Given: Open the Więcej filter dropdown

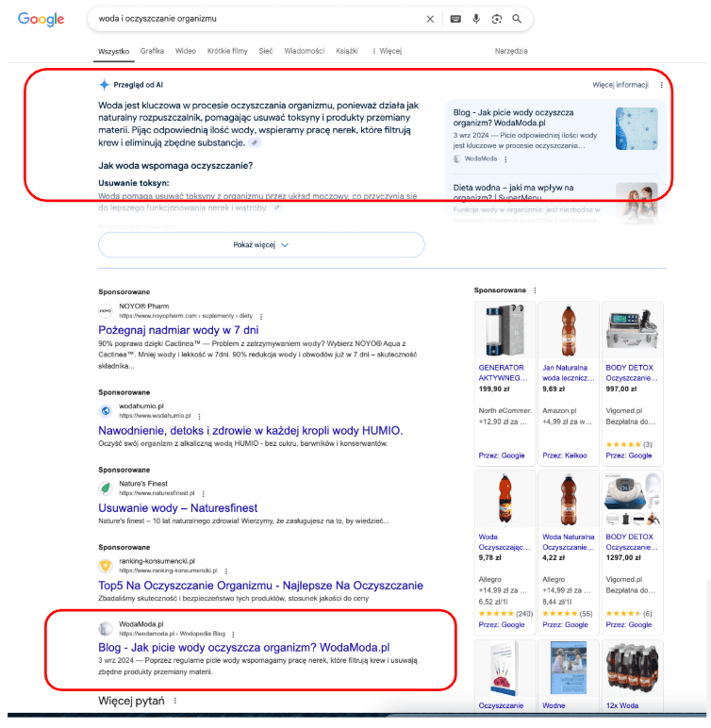Looking at the screenshot, I should point(388,51).
